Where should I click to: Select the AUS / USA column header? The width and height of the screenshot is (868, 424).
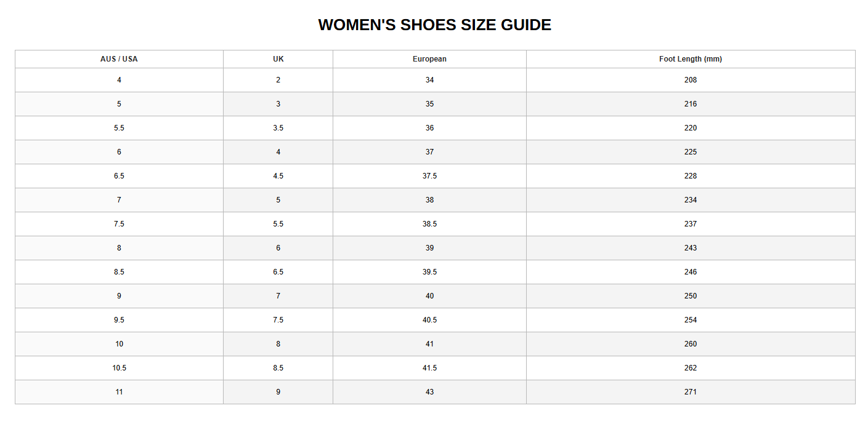point(119,59)
